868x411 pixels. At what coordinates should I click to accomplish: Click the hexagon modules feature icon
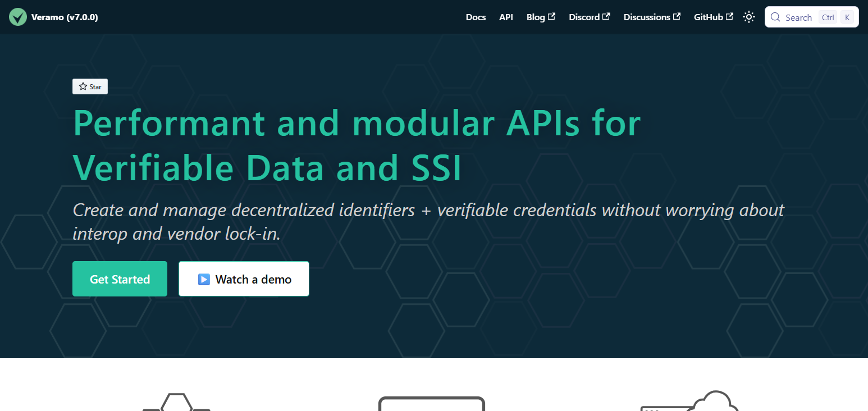coord(176,402)
